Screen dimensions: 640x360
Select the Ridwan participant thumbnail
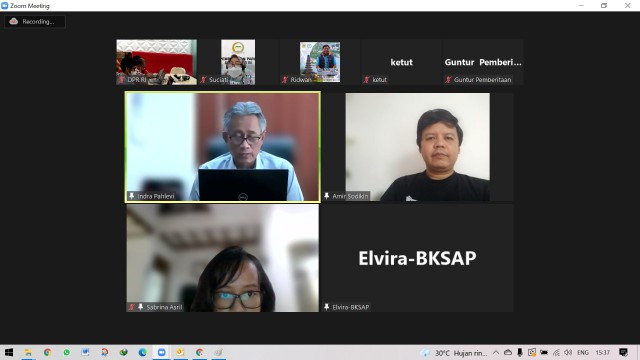[320, 62]
